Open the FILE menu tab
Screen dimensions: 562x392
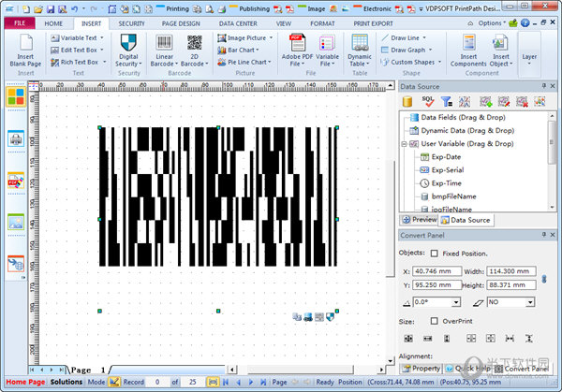[x=20, y=23]
